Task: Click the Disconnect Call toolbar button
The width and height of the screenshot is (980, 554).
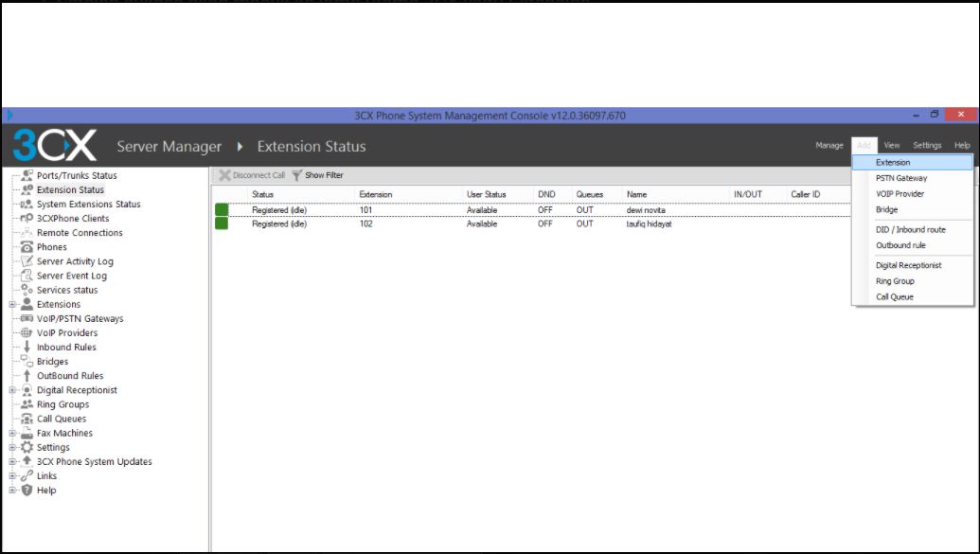Action: (251, 175)
